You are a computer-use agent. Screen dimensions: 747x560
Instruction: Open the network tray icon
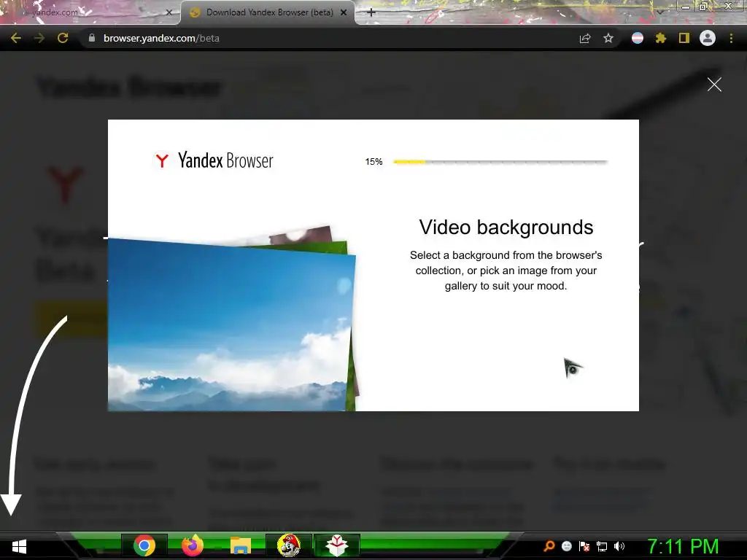pos(602,546)
